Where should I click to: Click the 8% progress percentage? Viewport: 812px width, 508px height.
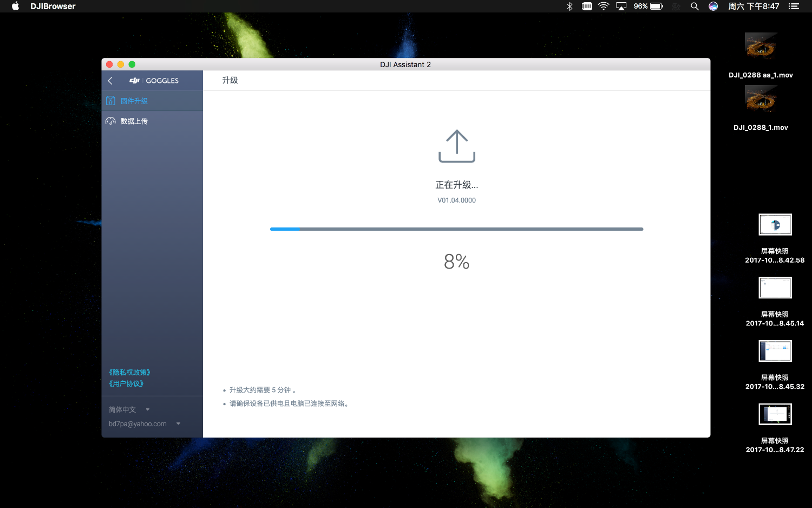[457, 262]
